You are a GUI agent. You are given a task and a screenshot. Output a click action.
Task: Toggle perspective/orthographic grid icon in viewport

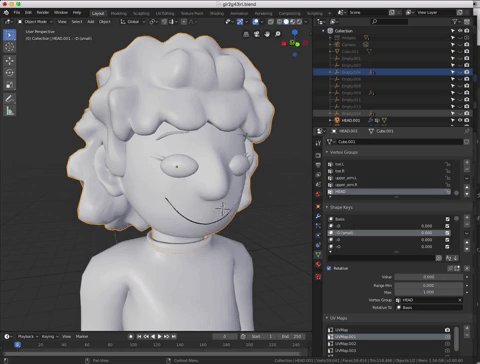coord(246,34)
